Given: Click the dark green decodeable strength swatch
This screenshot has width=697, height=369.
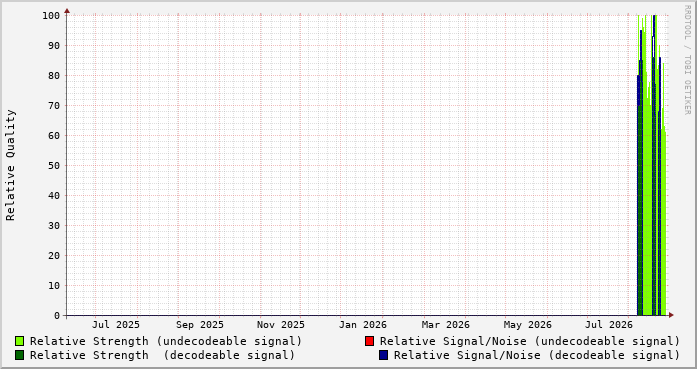Looking at the screenshot, I should tap(20, 355).
